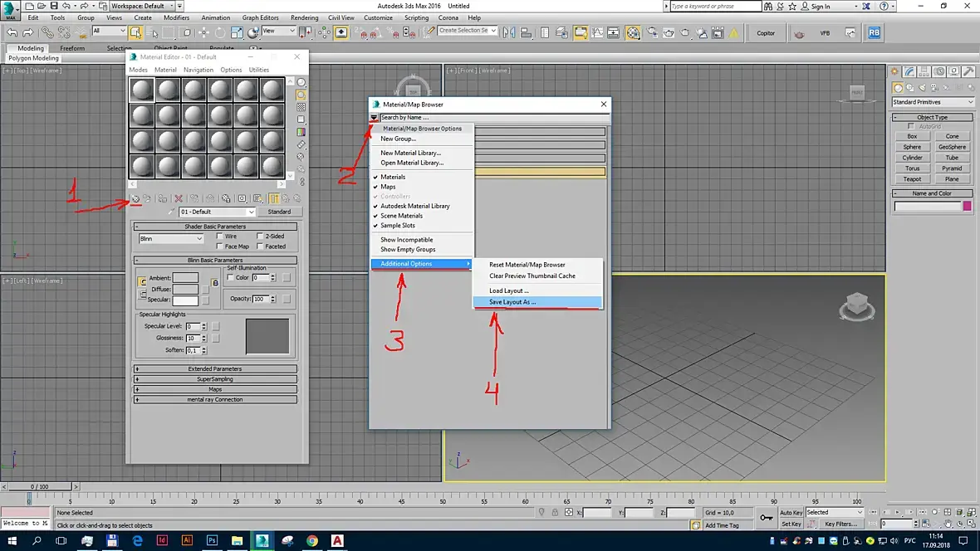Open the Rendering menu in menu bar
The image size is (980, 551).
(x=305, y=17)
